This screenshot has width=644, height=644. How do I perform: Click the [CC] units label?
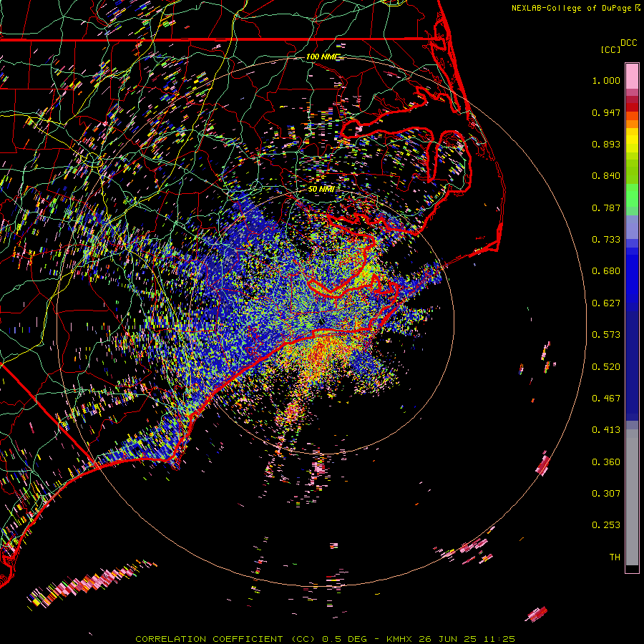click(610, 49)
